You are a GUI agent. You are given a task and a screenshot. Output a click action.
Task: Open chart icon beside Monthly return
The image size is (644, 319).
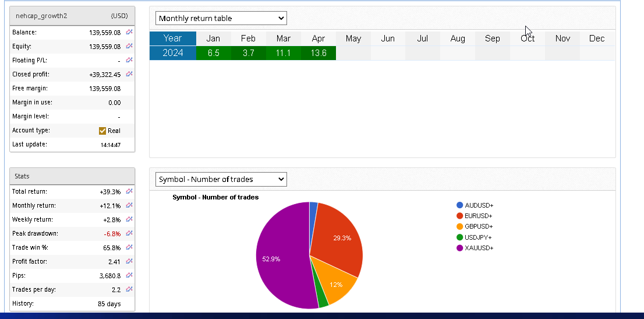pyautogui.click(x=129, y=205)
